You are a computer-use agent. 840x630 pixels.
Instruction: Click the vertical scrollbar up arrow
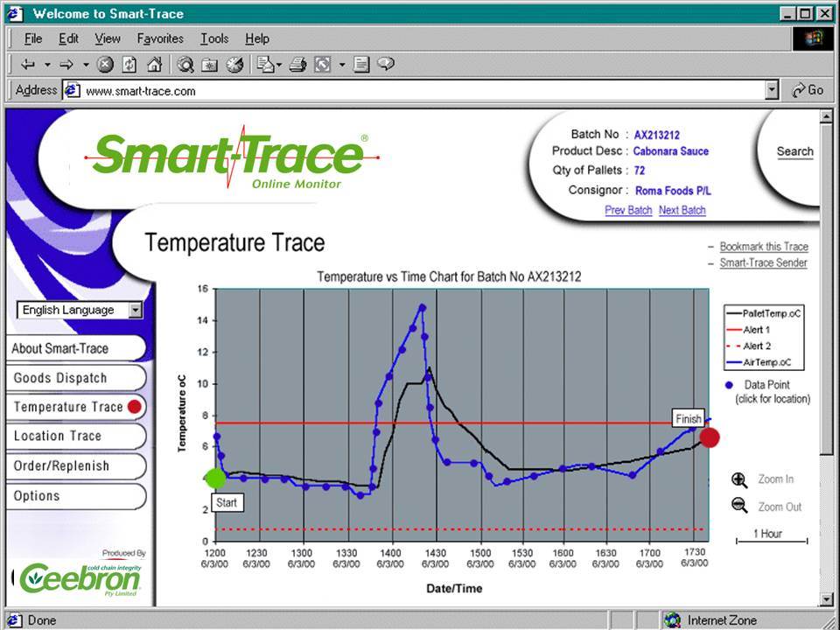click(825, 116)
